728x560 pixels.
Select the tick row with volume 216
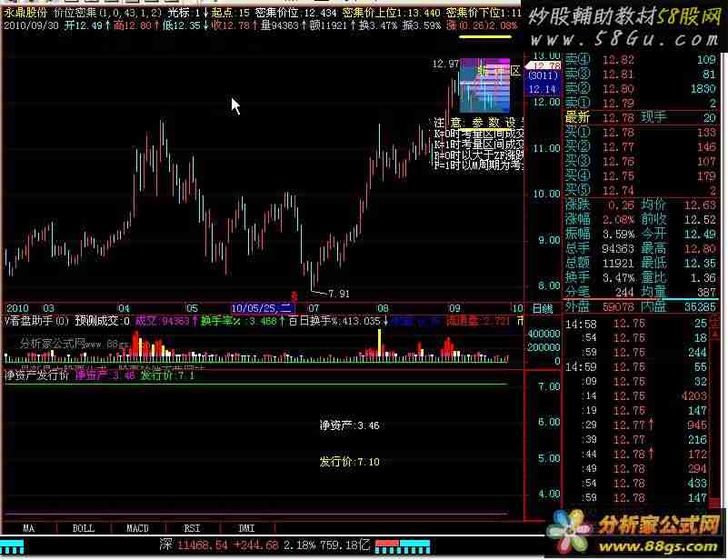click(x=636, y=439)
